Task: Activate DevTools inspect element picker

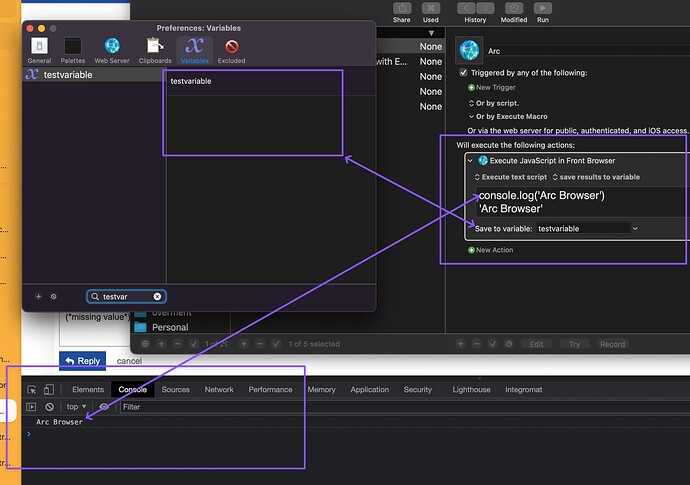Action: click(x=32, y=389)
